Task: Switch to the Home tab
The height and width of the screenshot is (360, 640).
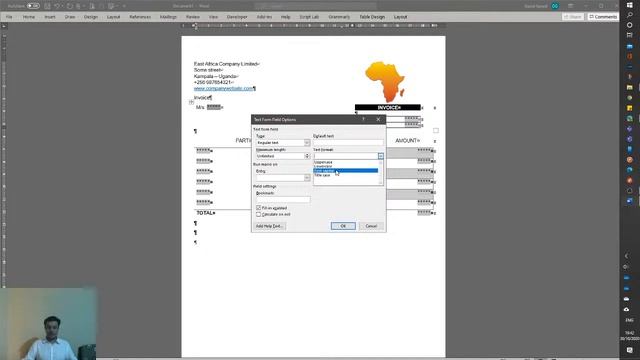Action: coord(29,17)
